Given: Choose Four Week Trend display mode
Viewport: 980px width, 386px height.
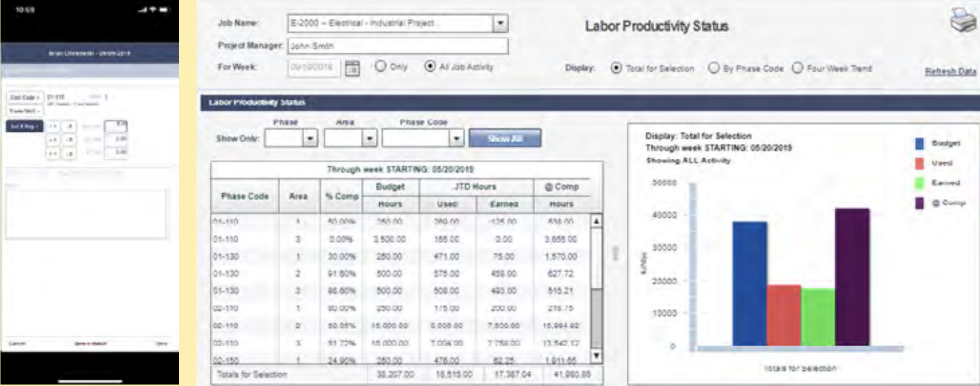Looking at the screenshot, I should click(x=798, y=68).
